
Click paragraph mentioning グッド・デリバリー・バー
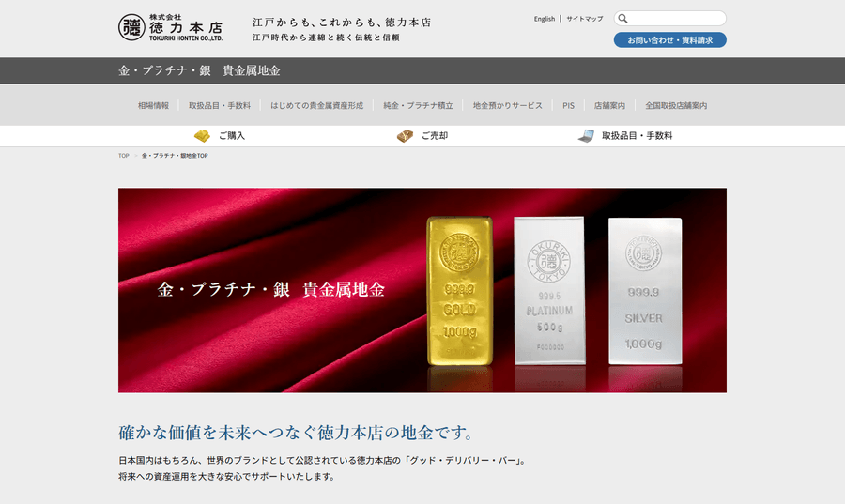pos(322,461)
